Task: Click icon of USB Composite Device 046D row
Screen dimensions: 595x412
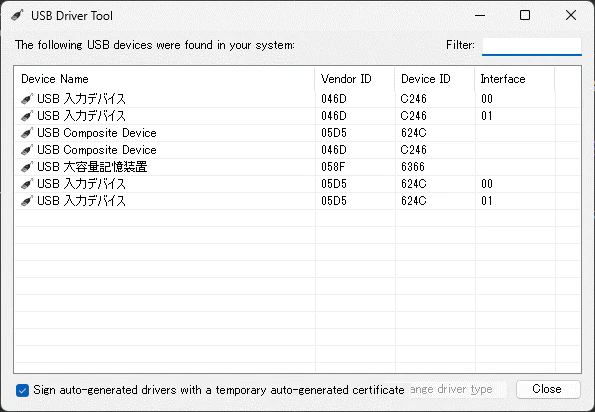Action: pyautogui.click(x=27, y=150)
